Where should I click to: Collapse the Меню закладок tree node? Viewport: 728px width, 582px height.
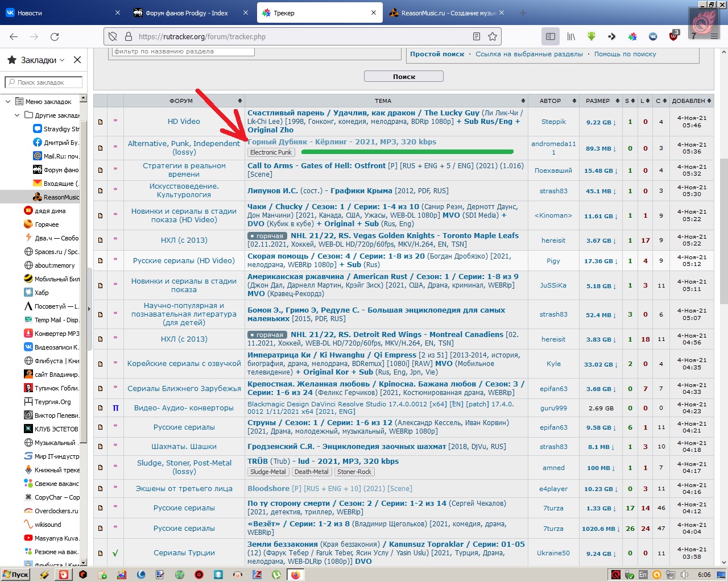click(x=8, y=102)
